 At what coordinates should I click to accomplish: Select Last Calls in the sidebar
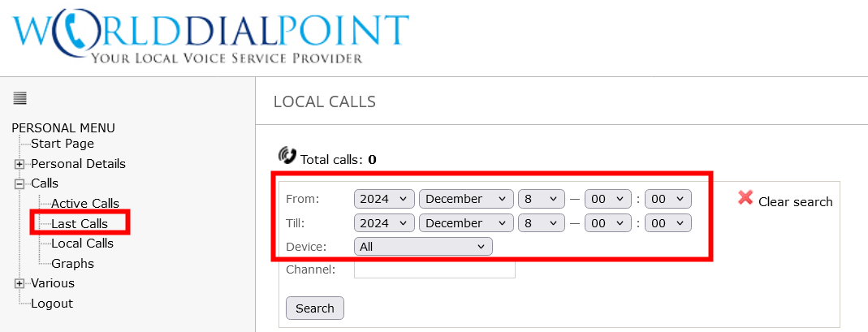tap(79, 223)
